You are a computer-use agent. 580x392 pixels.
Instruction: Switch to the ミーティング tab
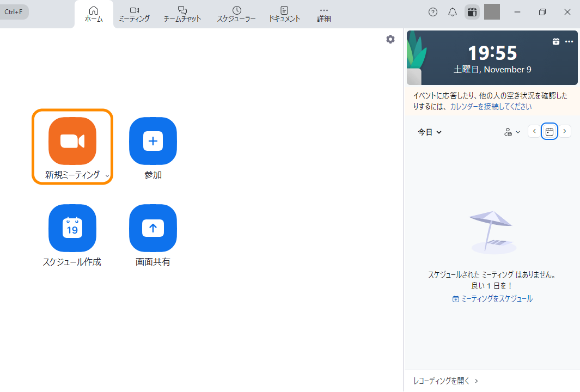click(135, 14)
